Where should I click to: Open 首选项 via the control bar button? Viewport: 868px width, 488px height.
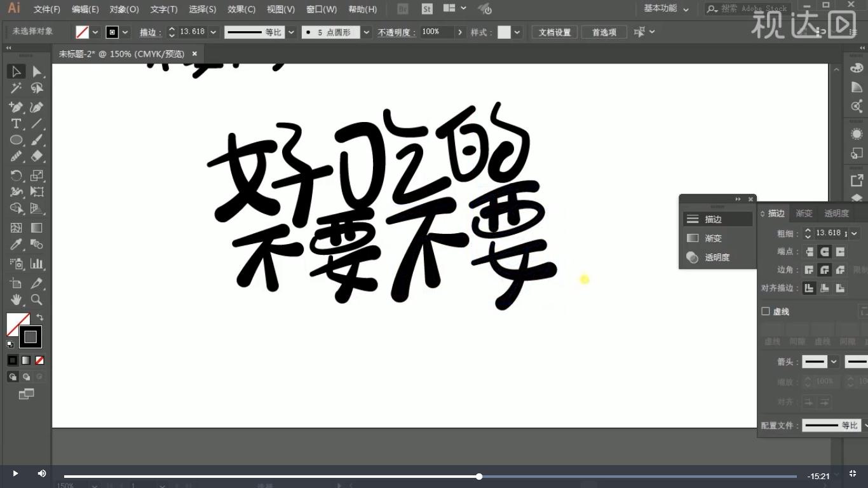point(604,32)
